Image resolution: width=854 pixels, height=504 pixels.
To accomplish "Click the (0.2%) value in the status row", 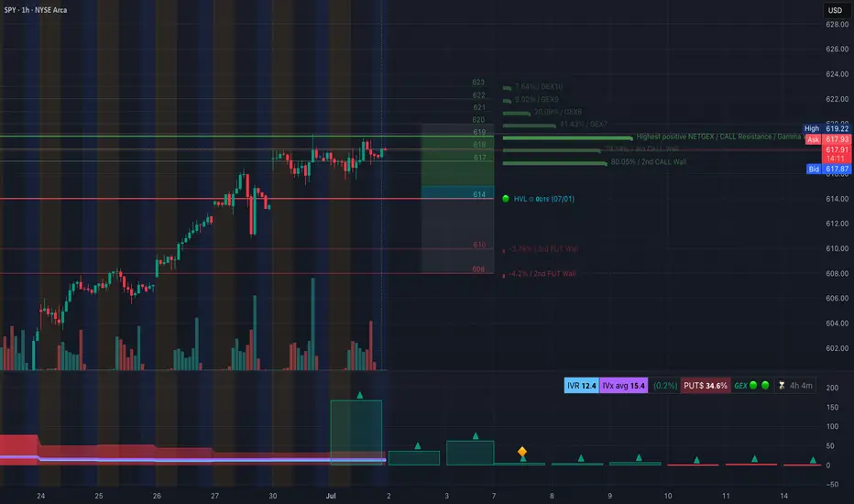I will click(665, 386).
